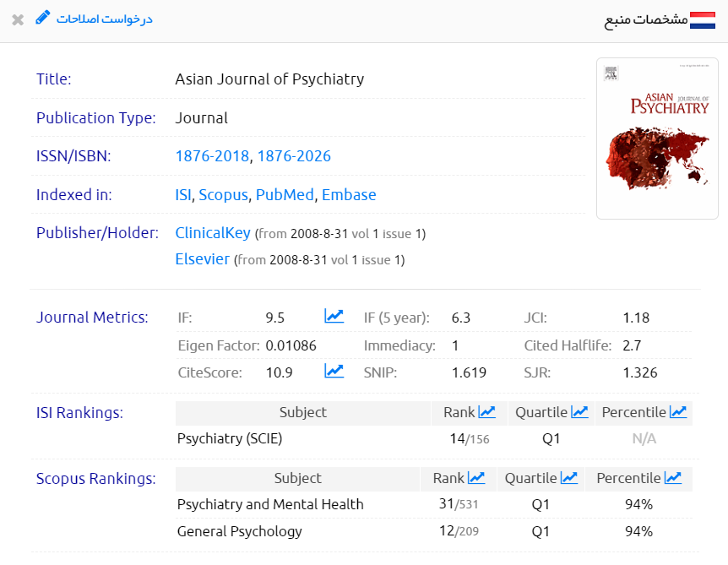Open the CiteScore trend chart icon
This screenshot has height=565, width=728.
pos(334,371)
